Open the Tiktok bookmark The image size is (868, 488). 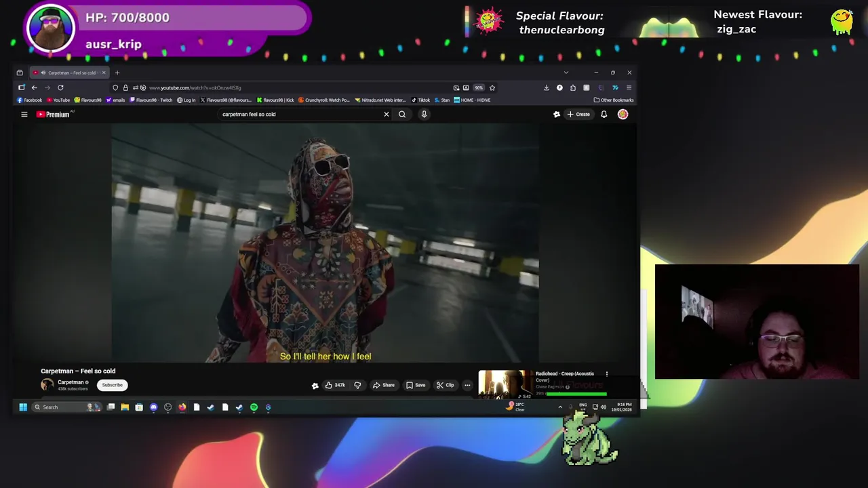[420, 100]
